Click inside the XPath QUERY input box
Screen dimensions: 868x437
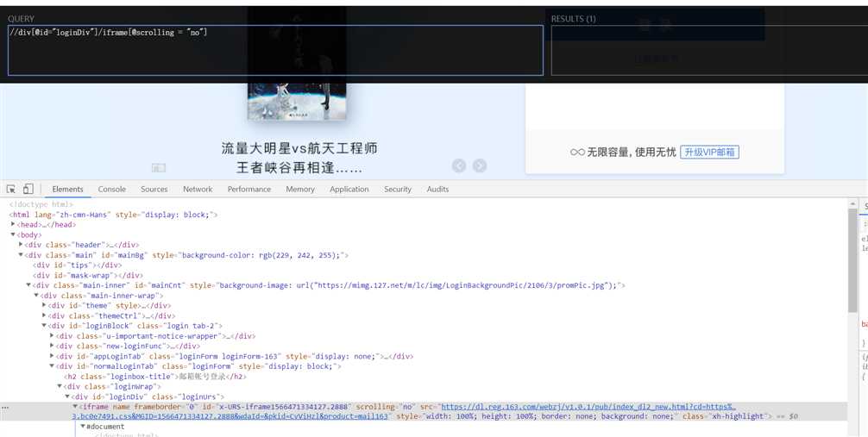click(x=275, y=50)
